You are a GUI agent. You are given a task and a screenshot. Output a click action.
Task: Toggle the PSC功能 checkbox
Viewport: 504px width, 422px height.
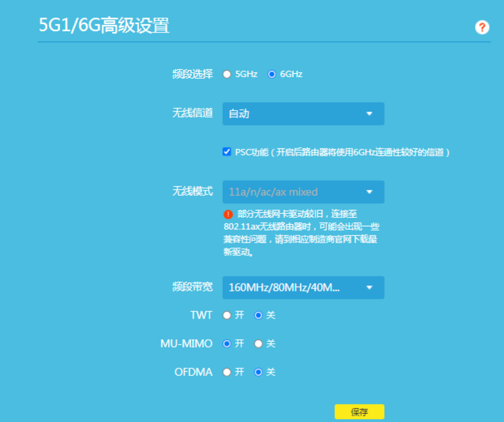pos(227,152)
